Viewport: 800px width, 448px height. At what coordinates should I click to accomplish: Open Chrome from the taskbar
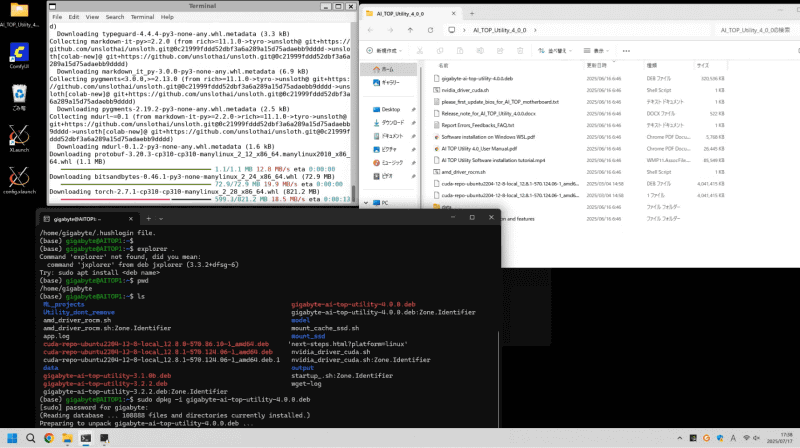(49, 438)
